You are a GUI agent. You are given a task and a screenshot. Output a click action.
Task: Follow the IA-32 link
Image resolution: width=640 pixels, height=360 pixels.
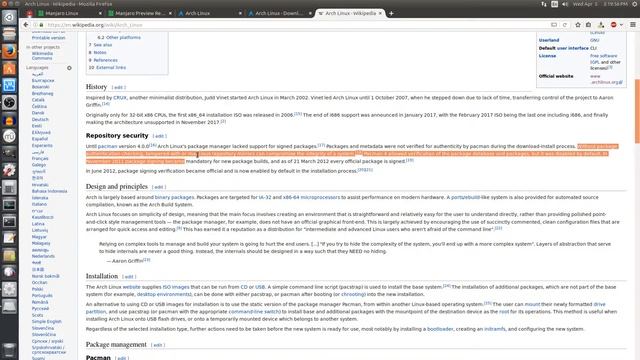coord(265,197)
